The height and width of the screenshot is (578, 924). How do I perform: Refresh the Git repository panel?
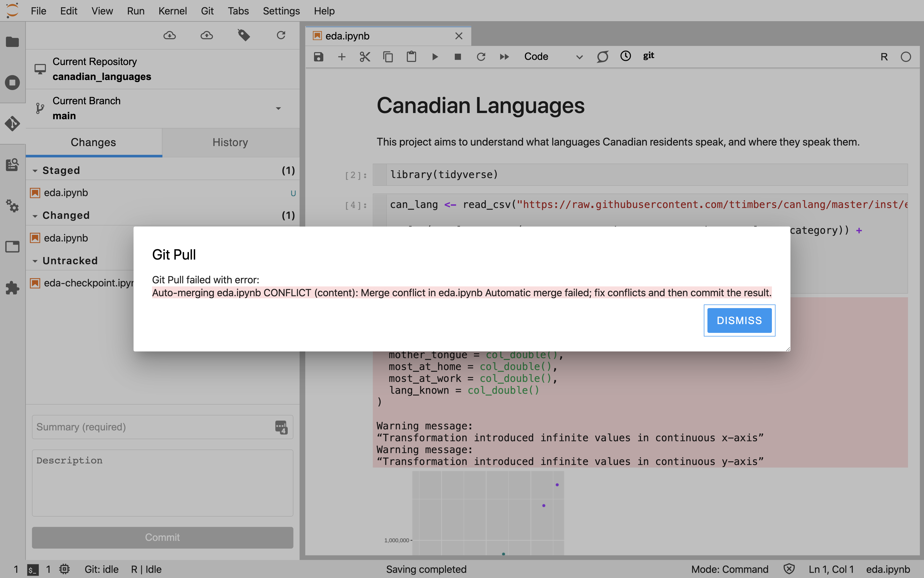click(x=281, y=36)
